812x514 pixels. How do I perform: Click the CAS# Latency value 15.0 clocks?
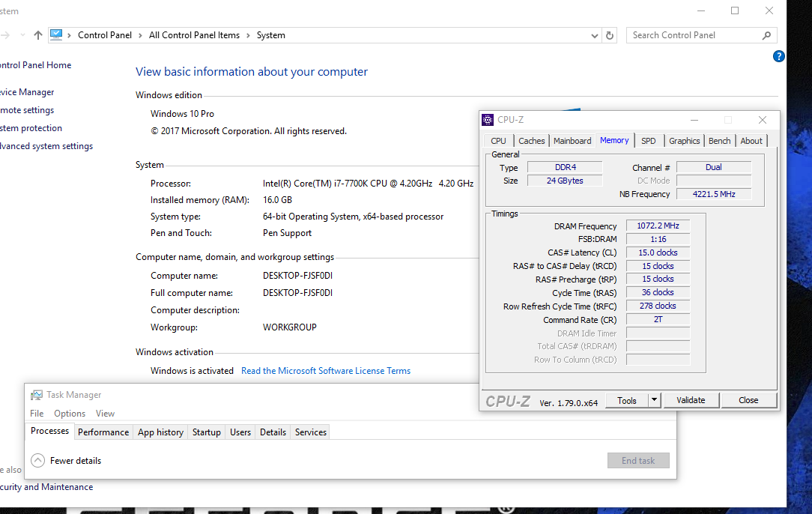coord(658,253)
